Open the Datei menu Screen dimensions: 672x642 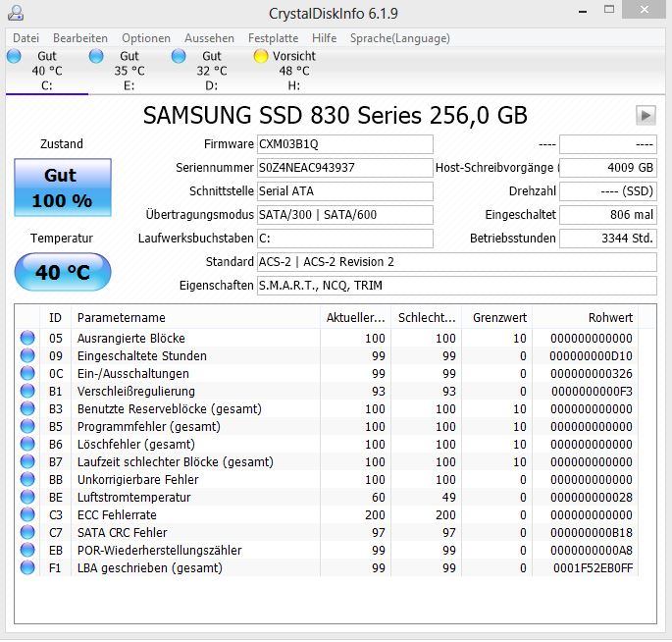point(26,38)
